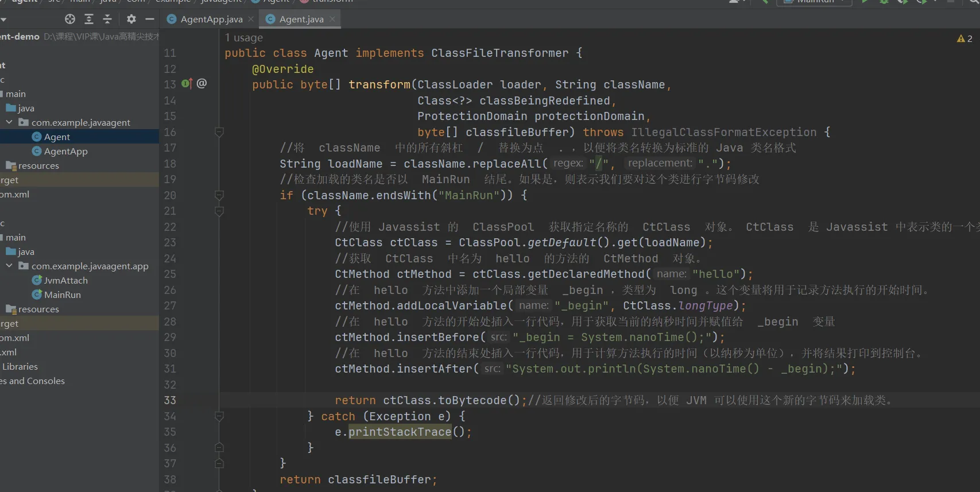Collapse the com.example.javaagent.app package
The image size is (980, 492).
(x=9, y=266)
